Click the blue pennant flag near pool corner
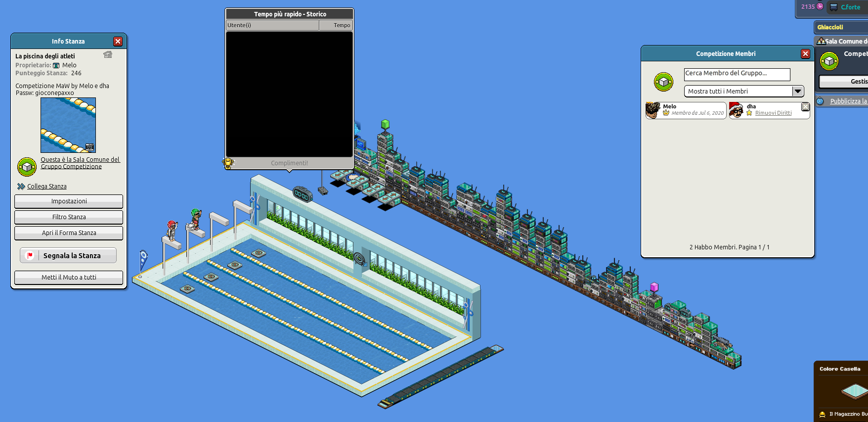Screen dimensions: 868x422 click(x=143, y=259)
